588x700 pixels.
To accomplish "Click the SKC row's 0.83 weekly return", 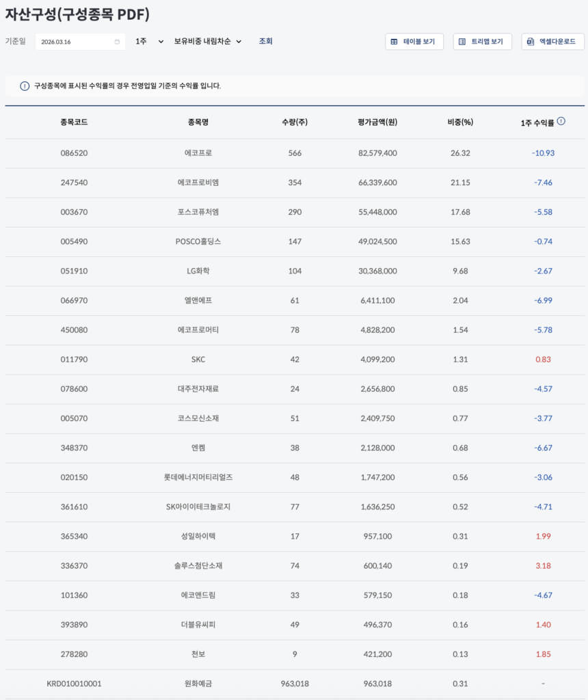I will click(543, 359).
